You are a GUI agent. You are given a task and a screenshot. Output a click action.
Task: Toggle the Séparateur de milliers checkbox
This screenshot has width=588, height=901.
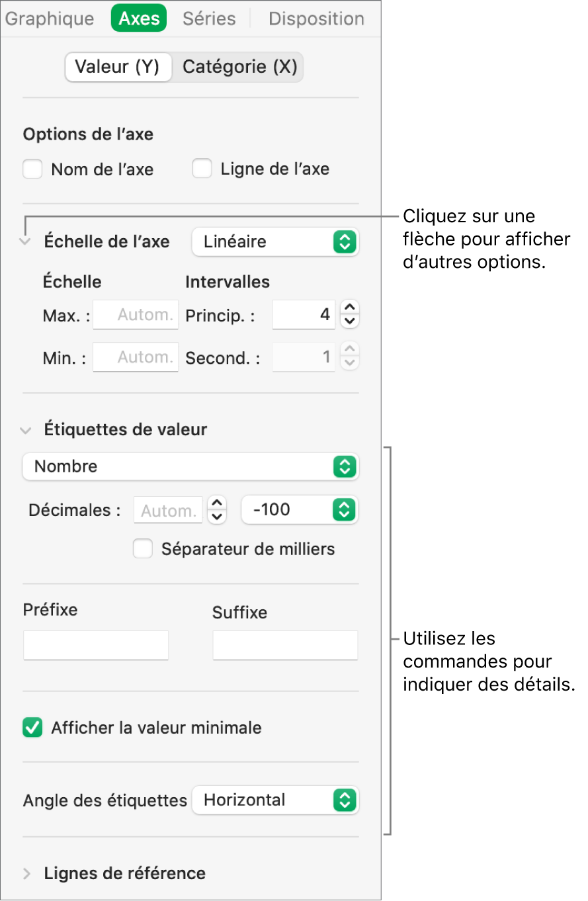pos(143,549)
